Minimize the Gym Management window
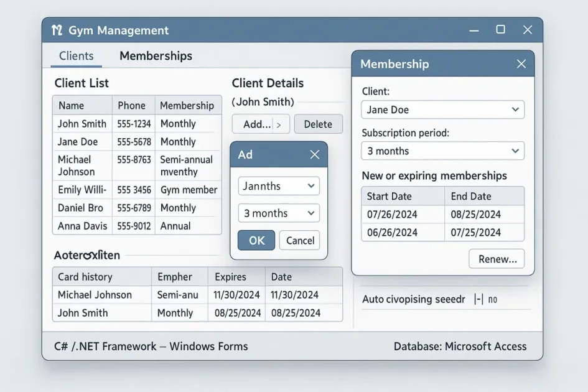 point(474,30)
